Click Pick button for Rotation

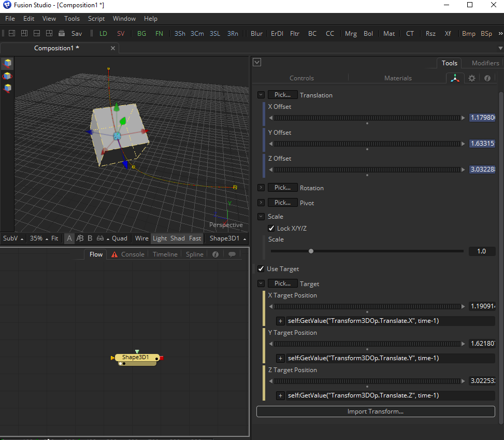coord(282,188)
